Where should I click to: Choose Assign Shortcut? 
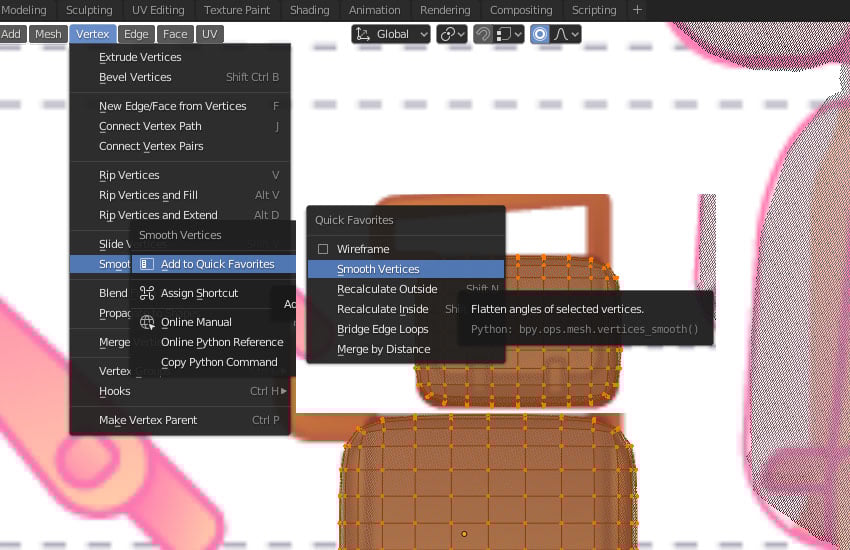213,293
